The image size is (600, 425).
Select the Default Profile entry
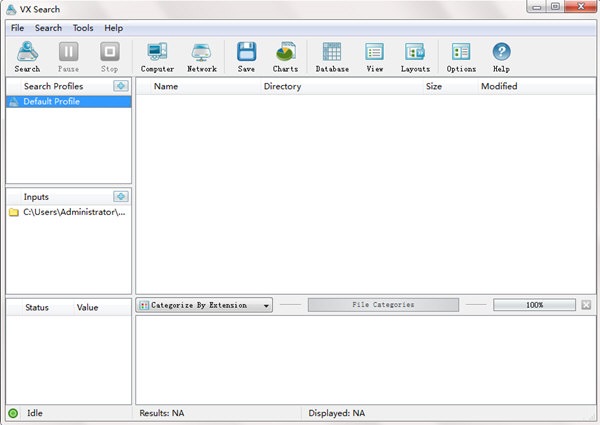point(69,102)
